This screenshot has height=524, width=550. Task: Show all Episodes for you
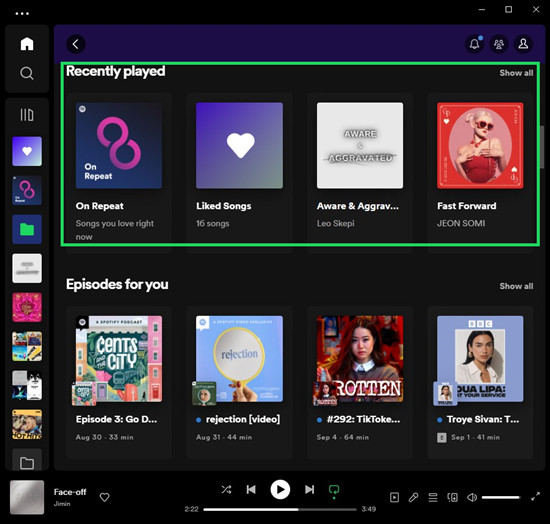point(516,286)
